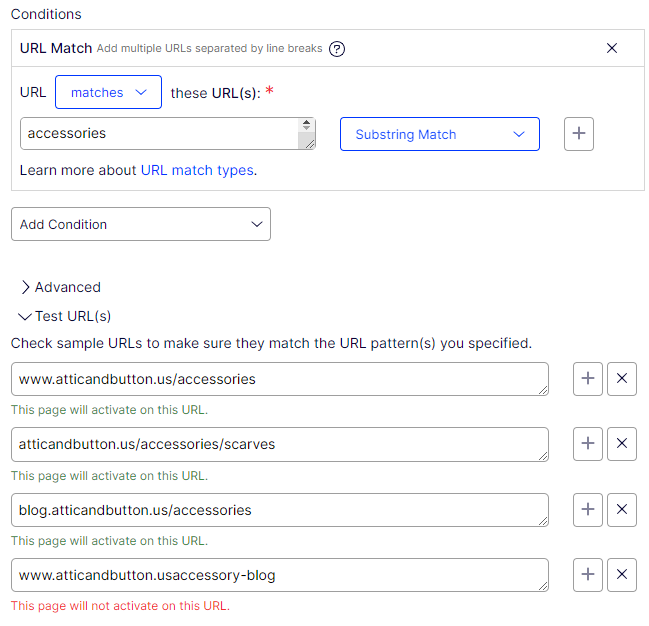This screenshot has width=649, height=626.
Task: Delete the www.atticandbutton.us/accessories test URL
Action: (622, 379)
